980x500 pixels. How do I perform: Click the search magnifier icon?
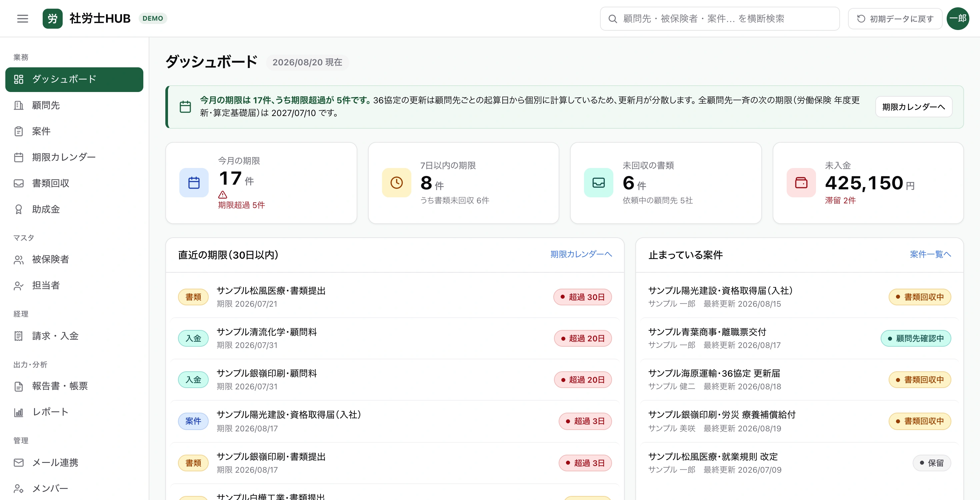coord(613,19)
